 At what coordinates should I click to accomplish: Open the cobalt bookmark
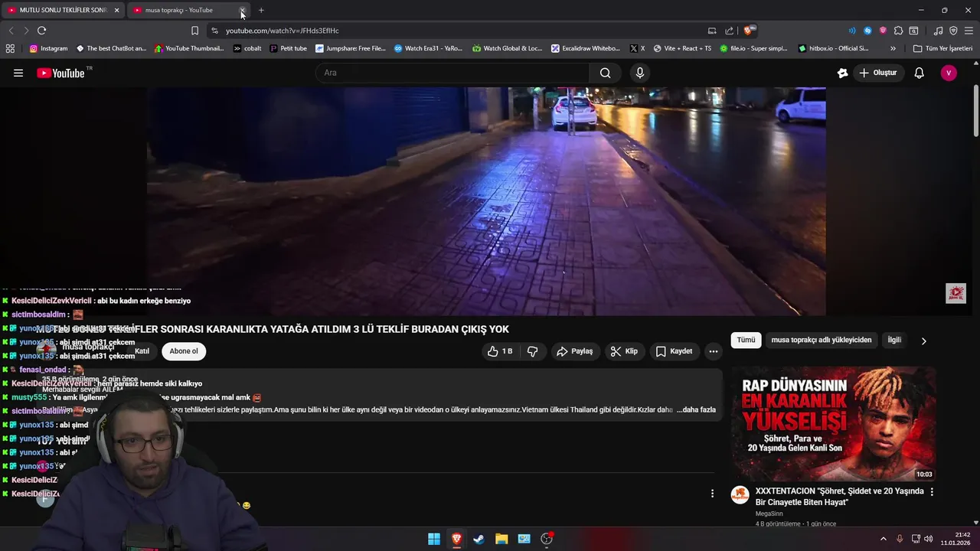tap(247, 48)
